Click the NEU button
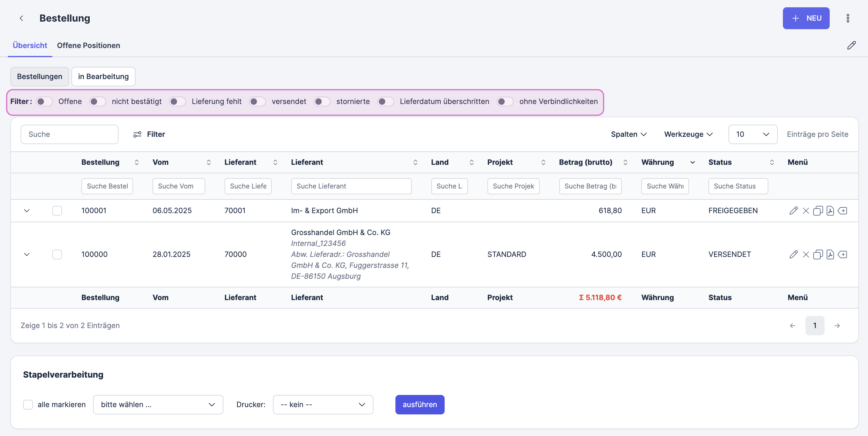 point(806,18)
